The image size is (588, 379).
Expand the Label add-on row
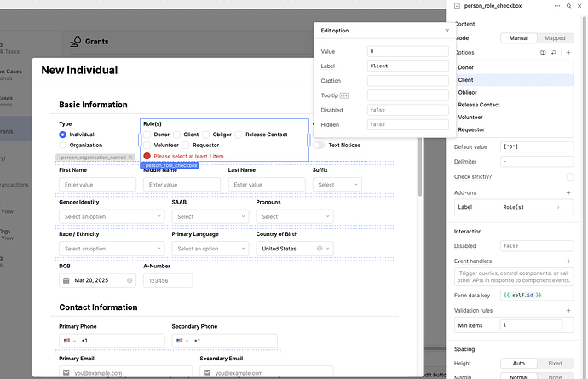pyautogui.click(x=514, y=207)
